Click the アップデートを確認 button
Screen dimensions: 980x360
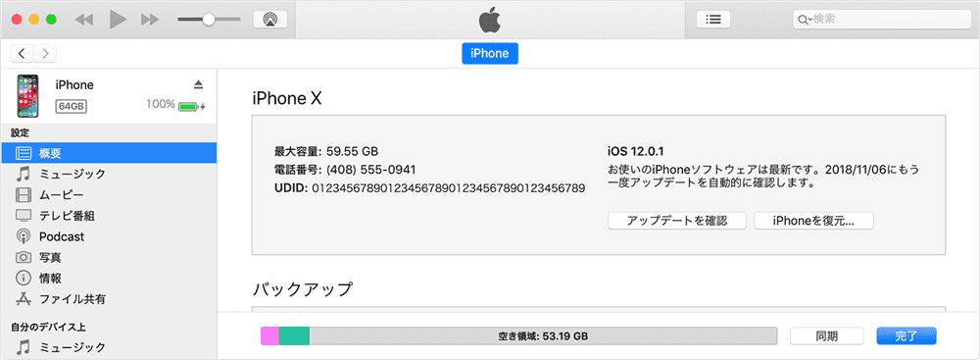coord(677,221)
